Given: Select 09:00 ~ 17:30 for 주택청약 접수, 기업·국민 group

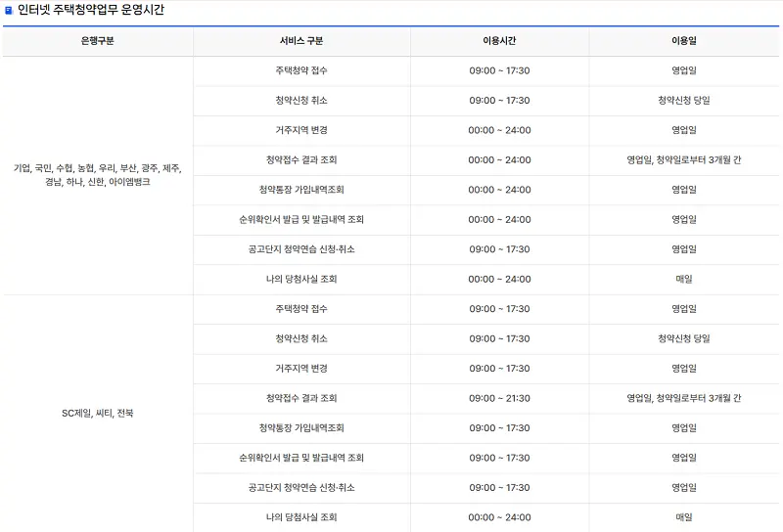Looking at the screenshot, I should pos(499,70).
